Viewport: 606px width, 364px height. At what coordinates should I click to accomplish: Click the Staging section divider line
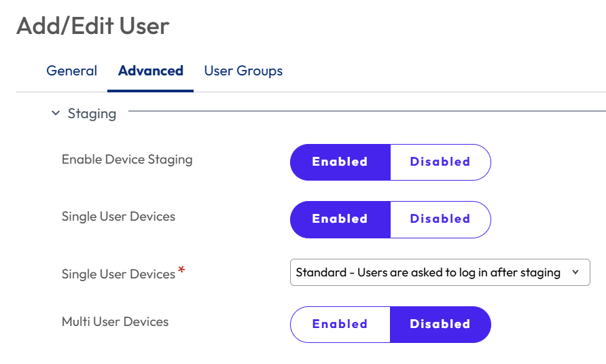click(367, 110)
